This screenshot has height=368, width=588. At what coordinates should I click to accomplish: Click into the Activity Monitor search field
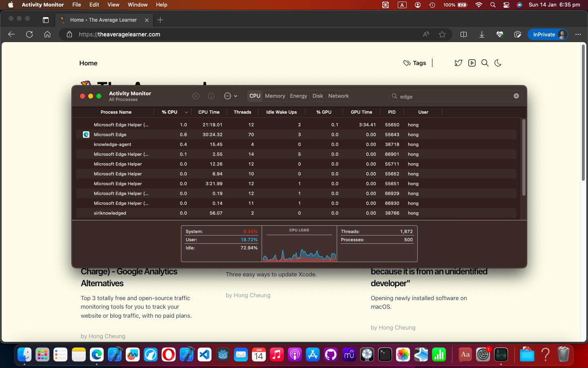tap(449, 96)
